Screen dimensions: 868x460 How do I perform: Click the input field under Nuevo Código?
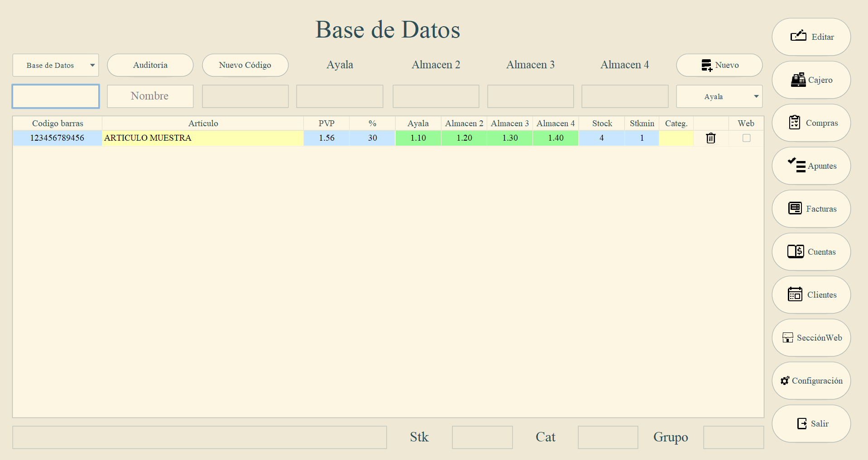(245, 96)
